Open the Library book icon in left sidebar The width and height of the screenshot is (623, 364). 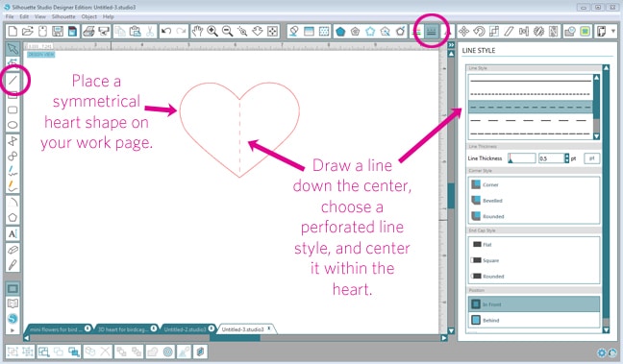click(12, 303)
